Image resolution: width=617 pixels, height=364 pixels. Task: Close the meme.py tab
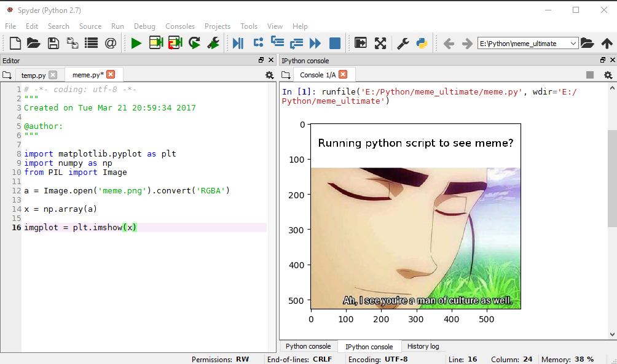(x=111, y=74)
